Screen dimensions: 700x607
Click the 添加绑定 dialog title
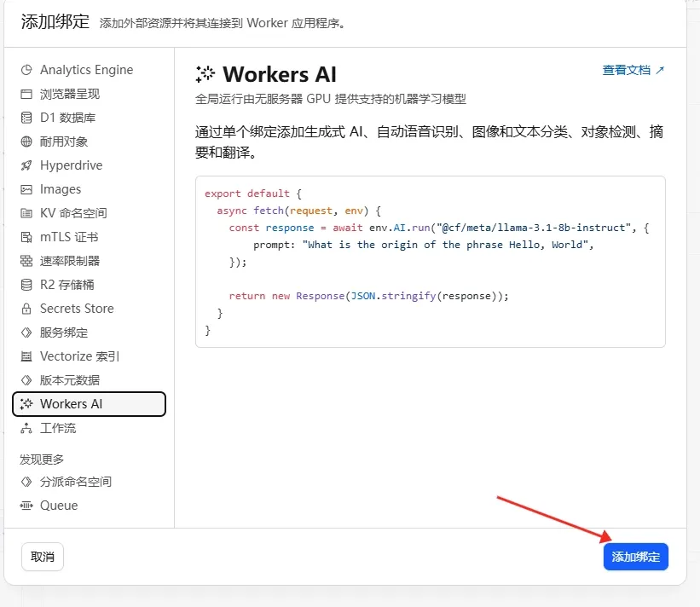(x=55, y=21)
